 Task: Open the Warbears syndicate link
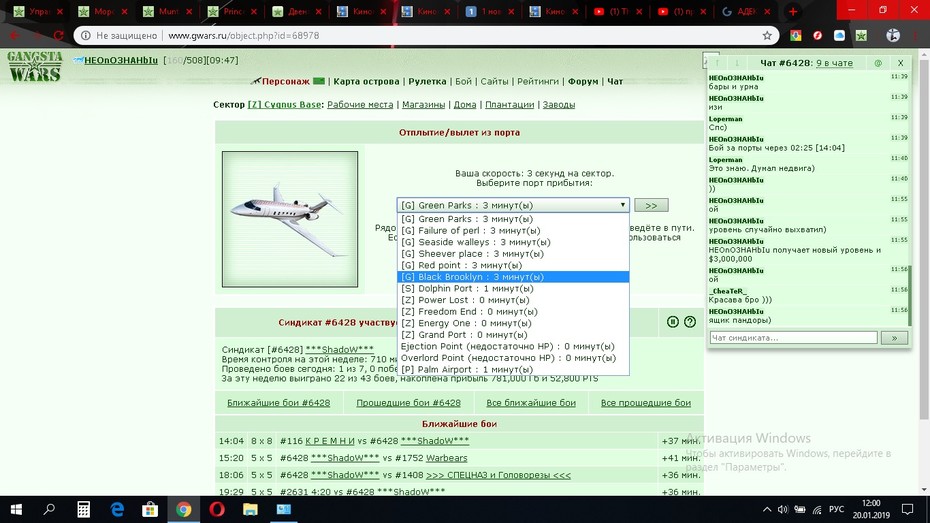click(447, 458)
